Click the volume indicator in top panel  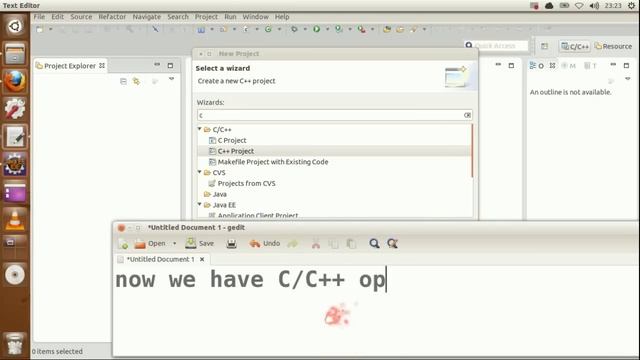594,5
